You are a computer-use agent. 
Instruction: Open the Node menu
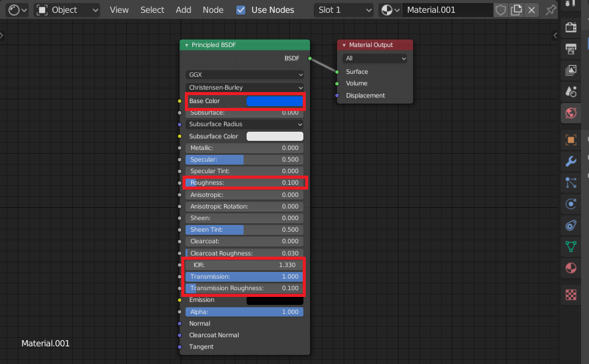(213, 10)
